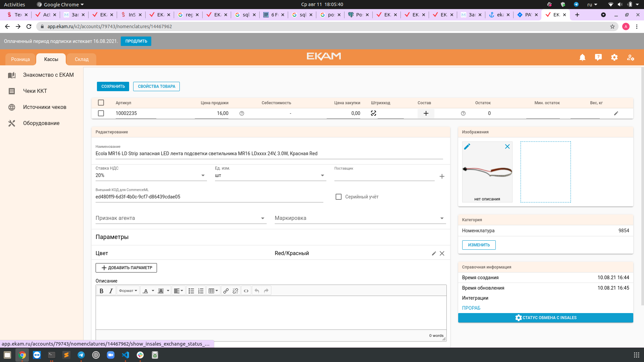This screenshot has height=362, width=644.
Task: Click СТАТУС ОБМЕНА С INSALES button
Action: pos(545,318)
